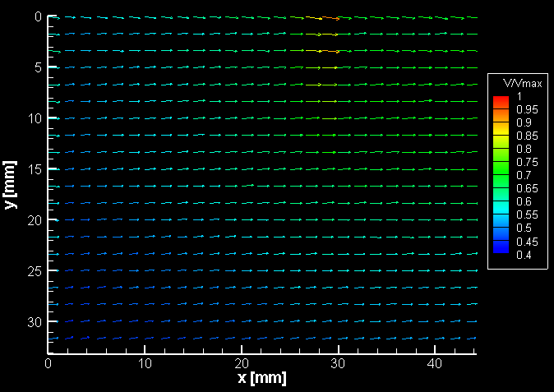Click y-axis tick label 10
554x392 pixels.
[35, 118]
